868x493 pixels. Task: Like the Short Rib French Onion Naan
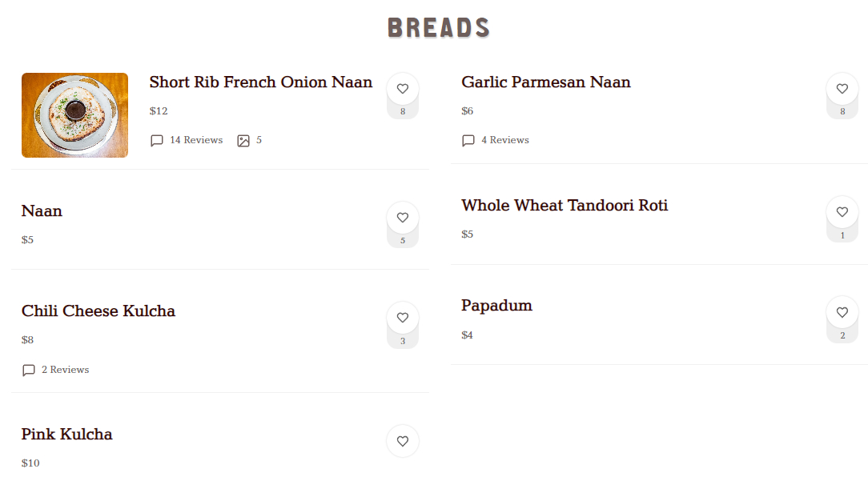403,89
